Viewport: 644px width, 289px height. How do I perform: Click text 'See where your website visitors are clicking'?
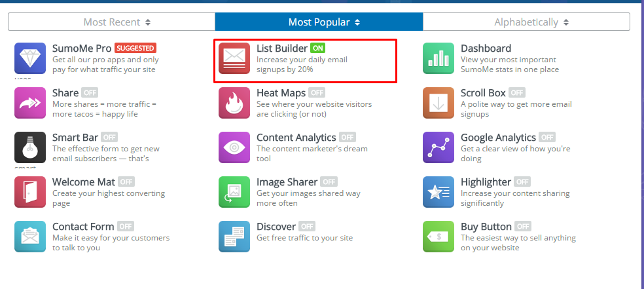[x=314, y=109]
